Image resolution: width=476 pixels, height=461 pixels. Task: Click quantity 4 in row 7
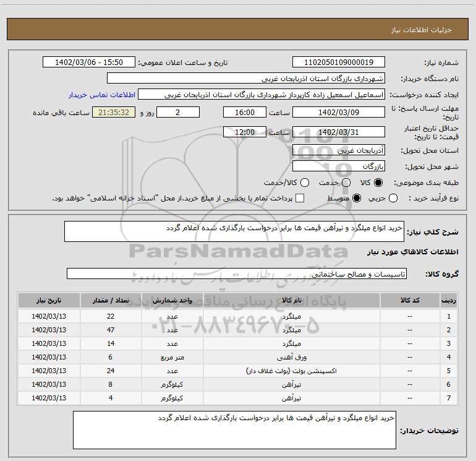111,398
